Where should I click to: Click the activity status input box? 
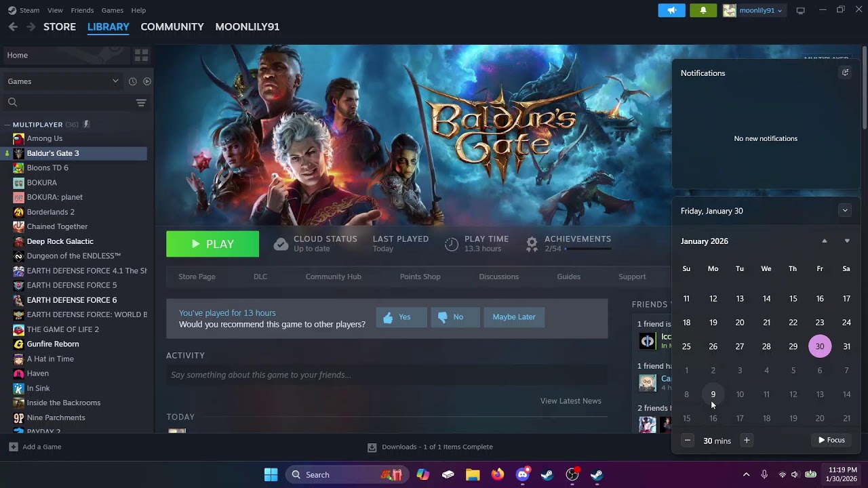coord(387,375)
